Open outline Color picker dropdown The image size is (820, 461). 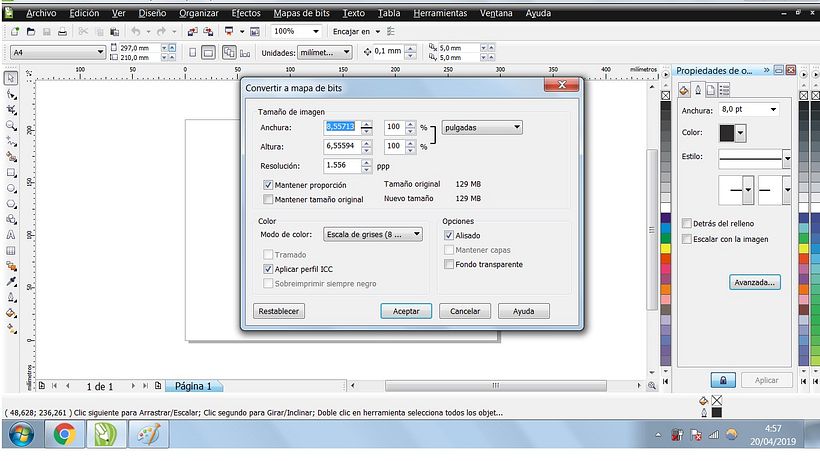740,133
